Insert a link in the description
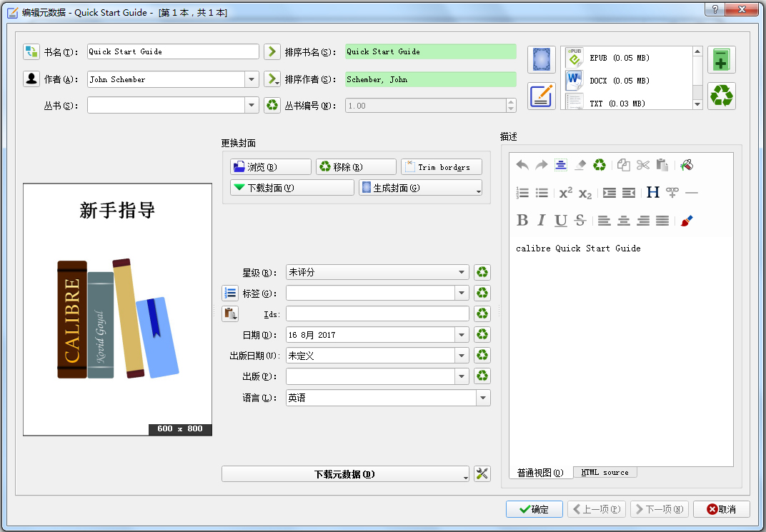The image size is (766, 532). click(672, 193)
